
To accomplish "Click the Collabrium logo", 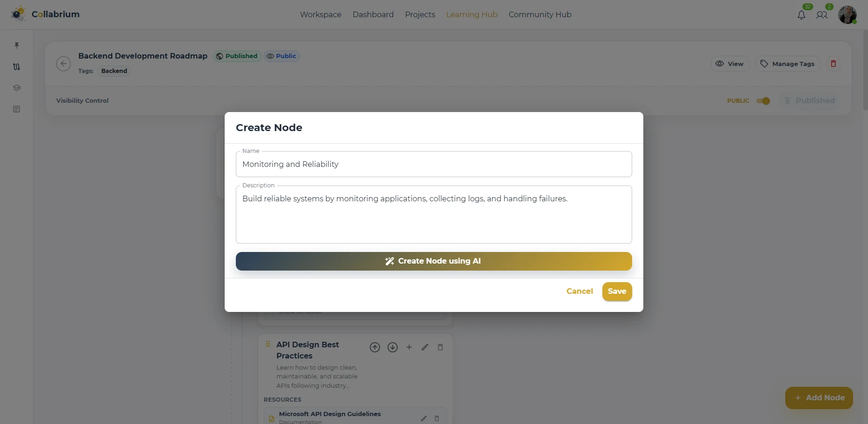I will pyautogui.click(x=45, y=14).
